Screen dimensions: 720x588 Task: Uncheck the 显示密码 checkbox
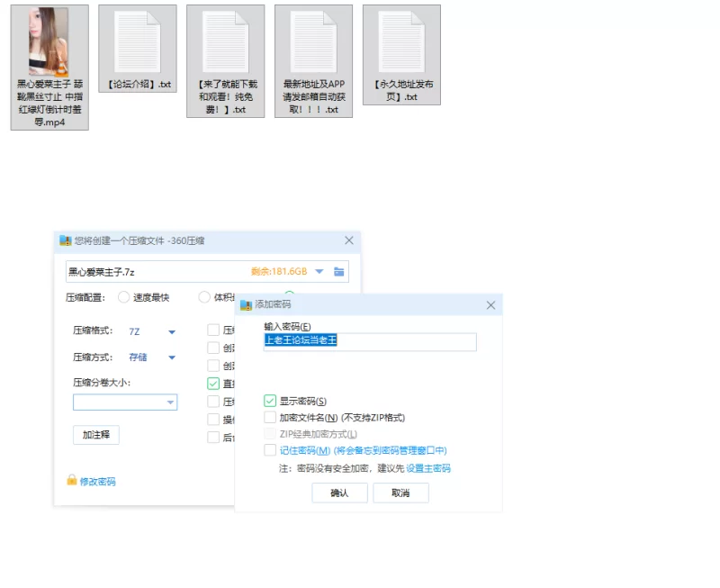(270, 401)
